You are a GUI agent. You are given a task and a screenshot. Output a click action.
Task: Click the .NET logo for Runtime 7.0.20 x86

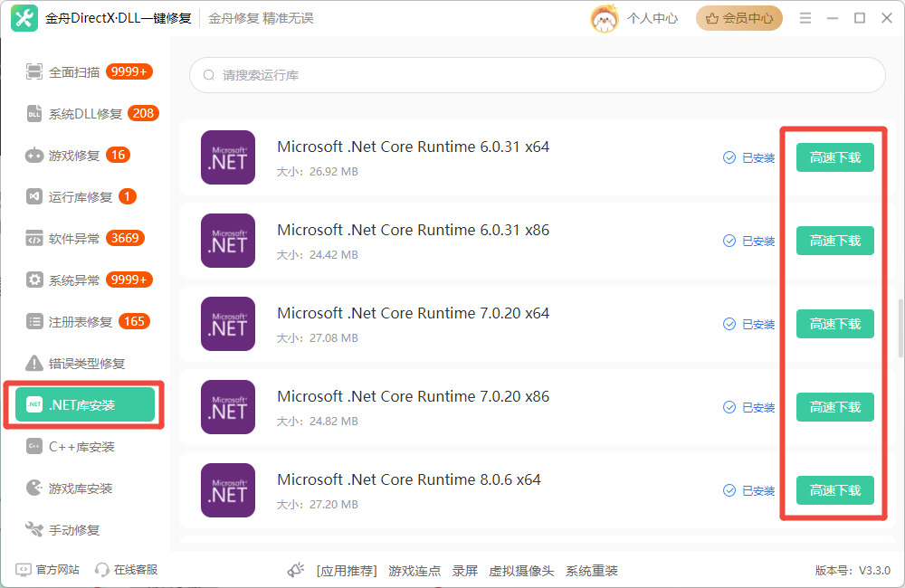pos(228,407)
